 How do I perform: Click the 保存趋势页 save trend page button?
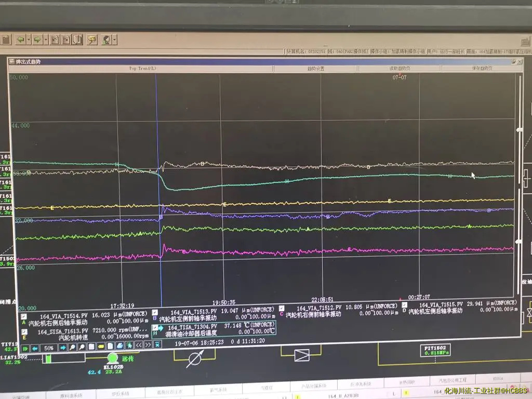(482, 69)
